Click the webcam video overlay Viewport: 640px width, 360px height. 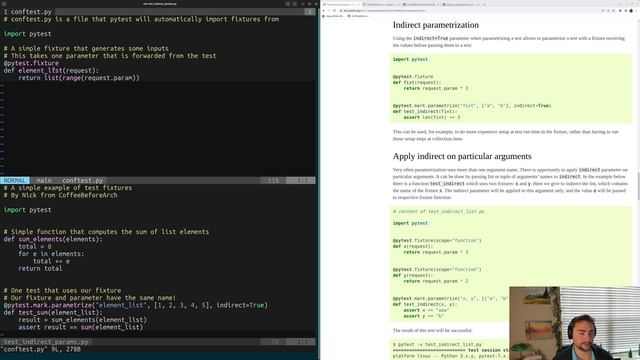coord(575,323)
